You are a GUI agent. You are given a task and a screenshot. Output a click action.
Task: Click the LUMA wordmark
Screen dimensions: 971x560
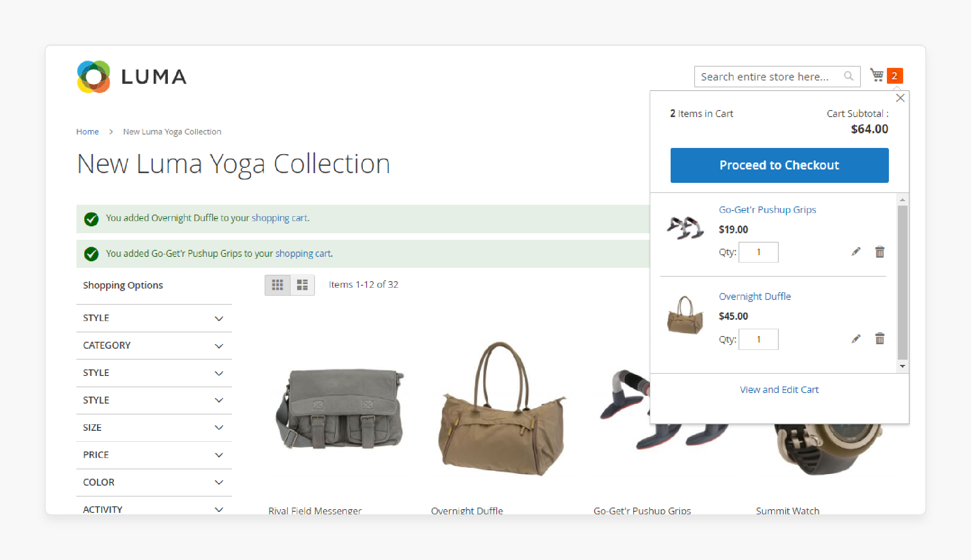point(154,77)
